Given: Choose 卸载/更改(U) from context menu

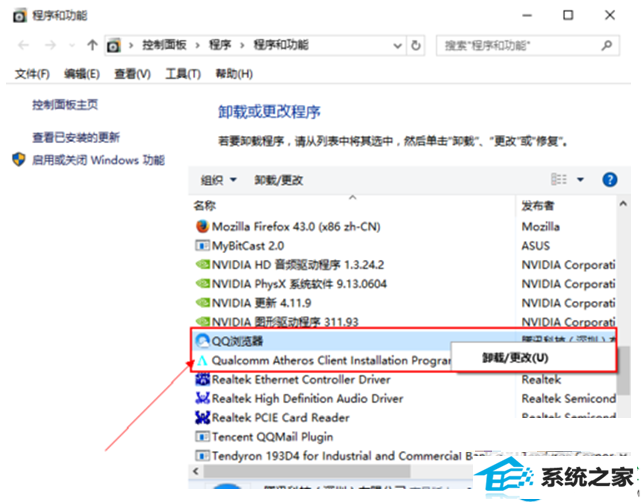Looking at the screenshot, I should tap(515, 358).
